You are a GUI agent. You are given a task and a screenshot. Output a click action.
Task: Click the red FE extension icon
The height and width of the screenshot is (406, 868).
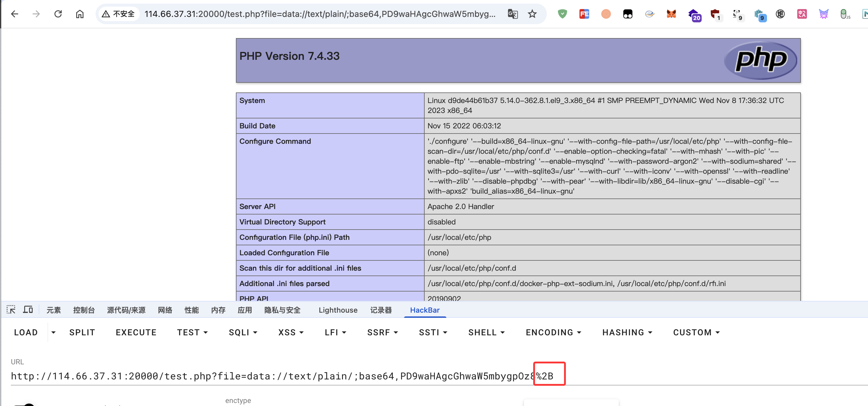tap(584, 14)
